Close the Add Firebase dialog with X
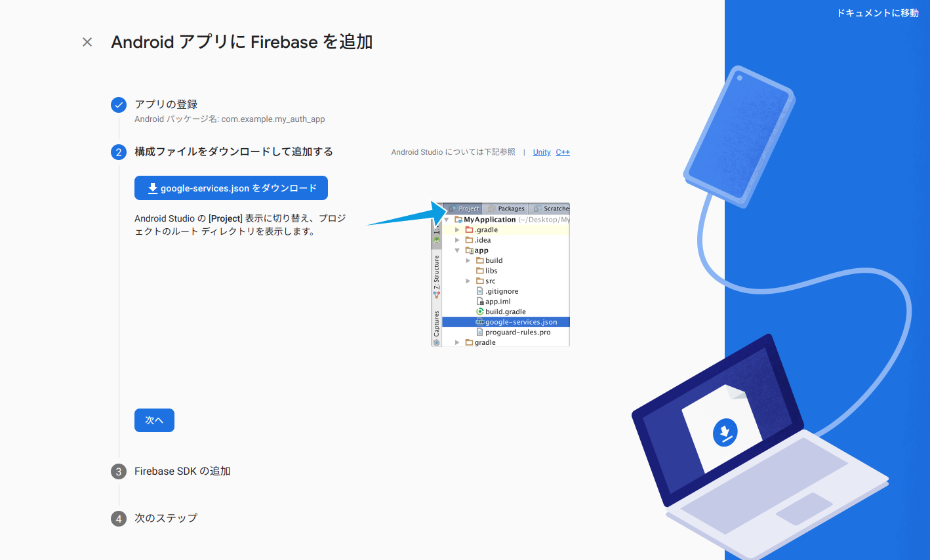Viewport: 930px width, 560px height. click(87, 42)
